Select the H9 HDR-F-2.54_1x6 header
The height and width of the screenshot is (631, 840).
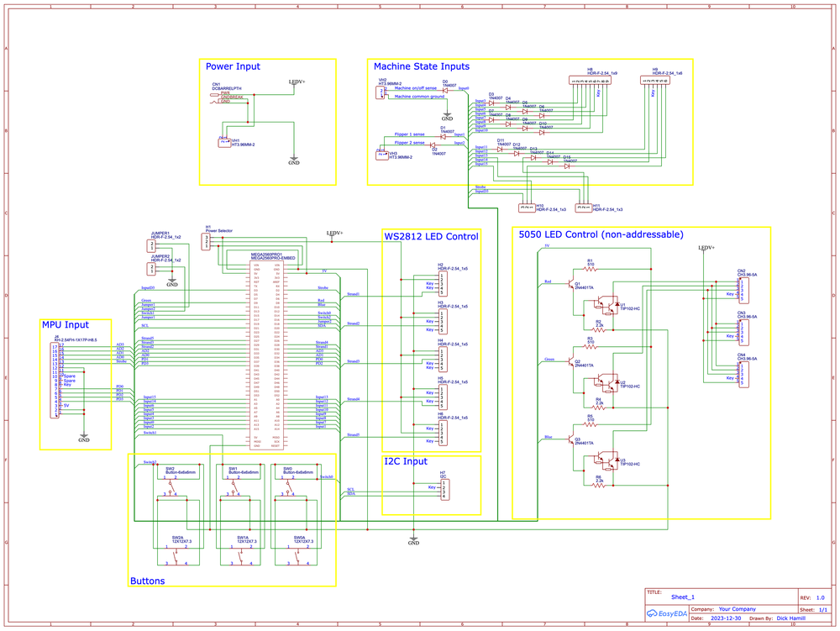click(x=654, y=81)
